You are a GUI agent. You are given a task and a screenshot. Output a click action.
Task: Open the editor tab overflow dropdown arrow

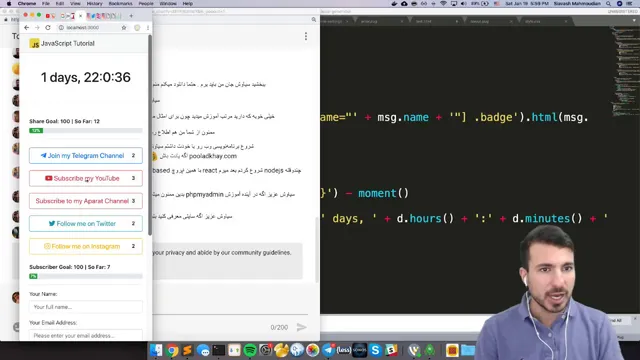point(634,20)
